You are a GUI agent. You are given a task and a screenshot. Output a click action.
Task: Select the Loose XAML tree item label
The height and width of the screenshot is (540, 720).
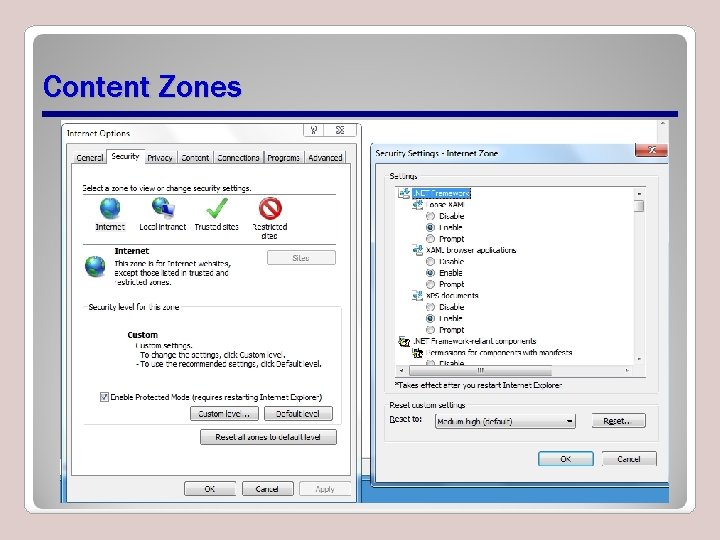point(445,205)
